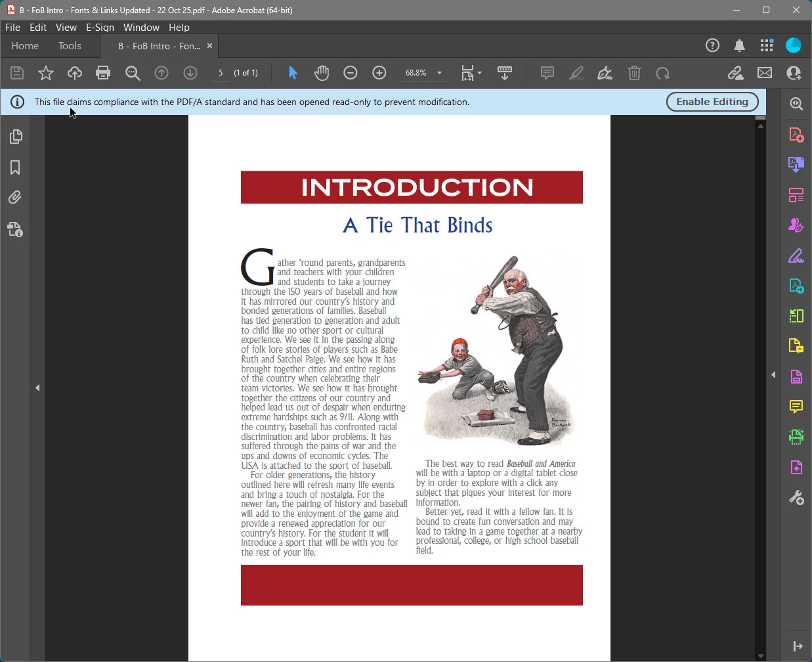
Task: Go to the next page arrow
Action: [190, 73]
